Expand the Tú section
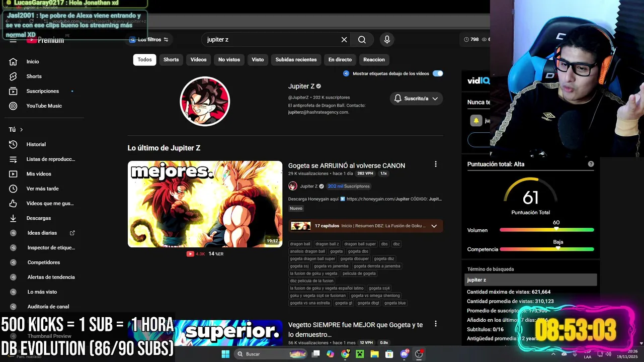The height and width of the screenshot is (362, 644). (16, 130)
